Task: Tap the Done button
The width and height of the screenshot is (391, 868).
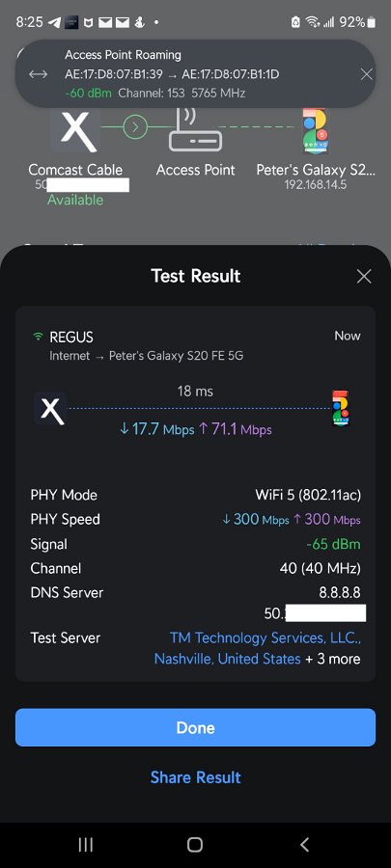Action: (195, 727)
